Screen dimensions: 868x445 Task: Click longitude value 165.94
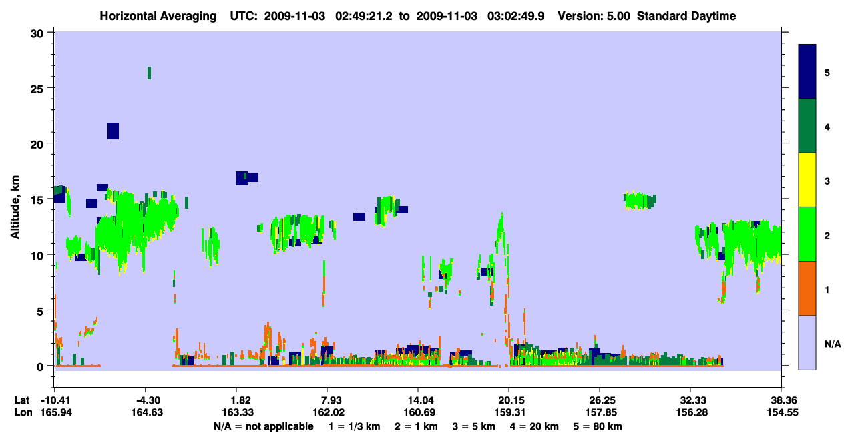55,413
